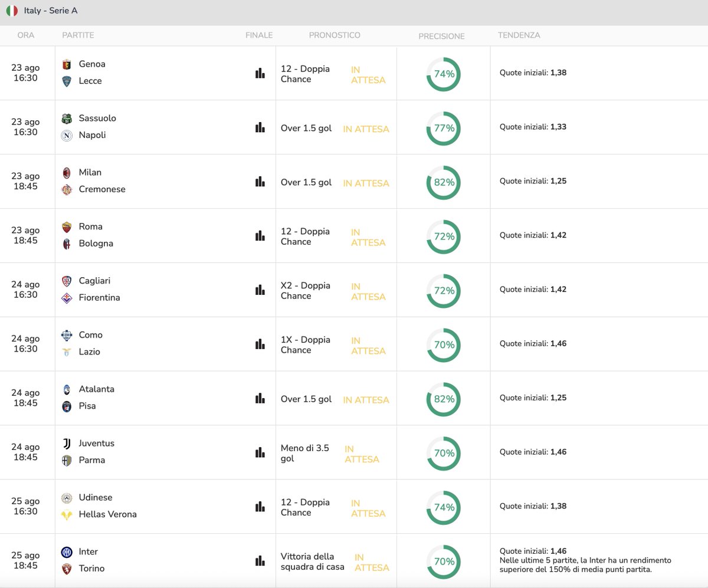This screenshot has height=588, width=708.
Task: Click the 77% precision ring for Sassuolo match
Action: 444,129
